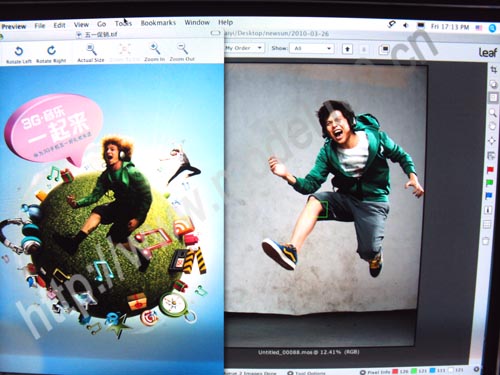This screenshot has height=375, width=500.
Task: Click the round icon at status bar end
Action: point(477,370)
